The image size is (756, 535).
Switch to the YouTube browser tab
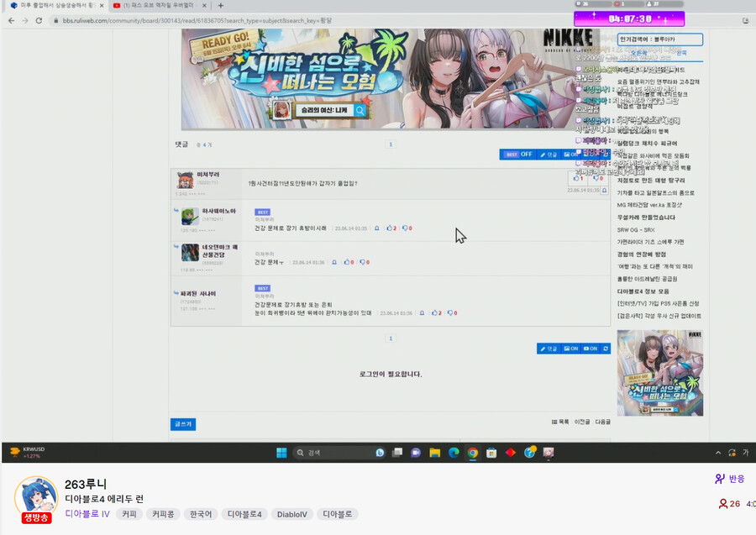point(159,6)
